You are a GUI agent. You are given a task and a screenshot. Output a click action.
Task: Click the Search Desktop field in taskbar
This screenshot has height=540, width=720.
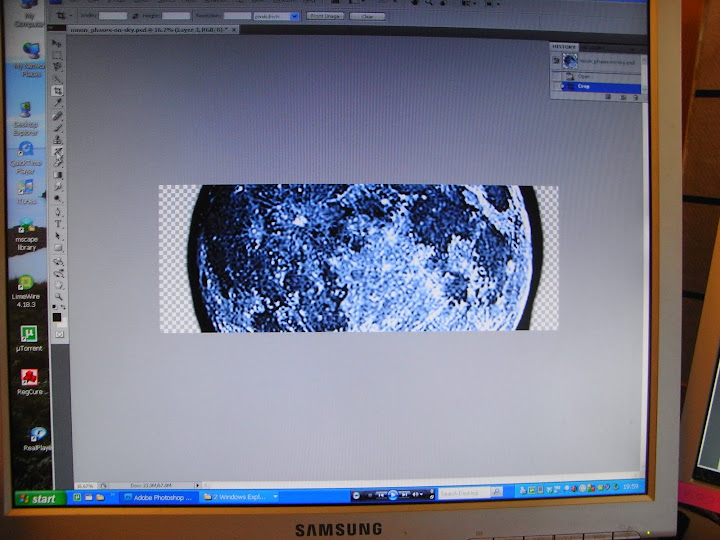tap(464, 493)
